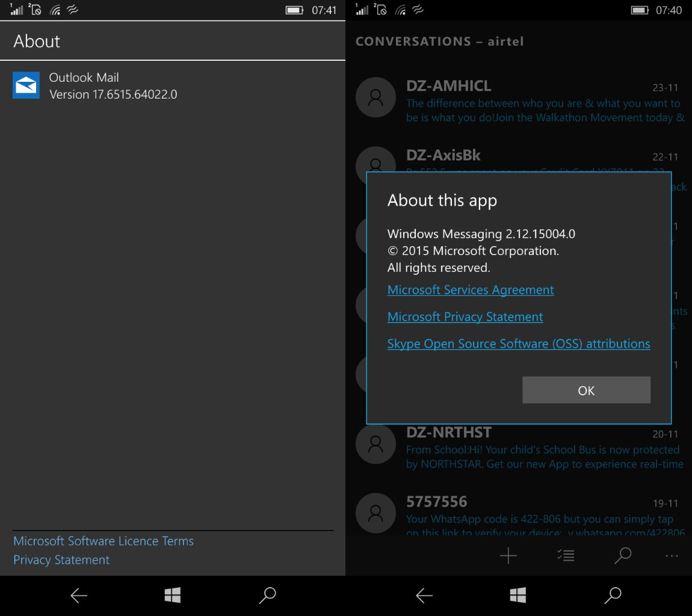Tap the About header title
692x616 pixels.
click(37, 42)
